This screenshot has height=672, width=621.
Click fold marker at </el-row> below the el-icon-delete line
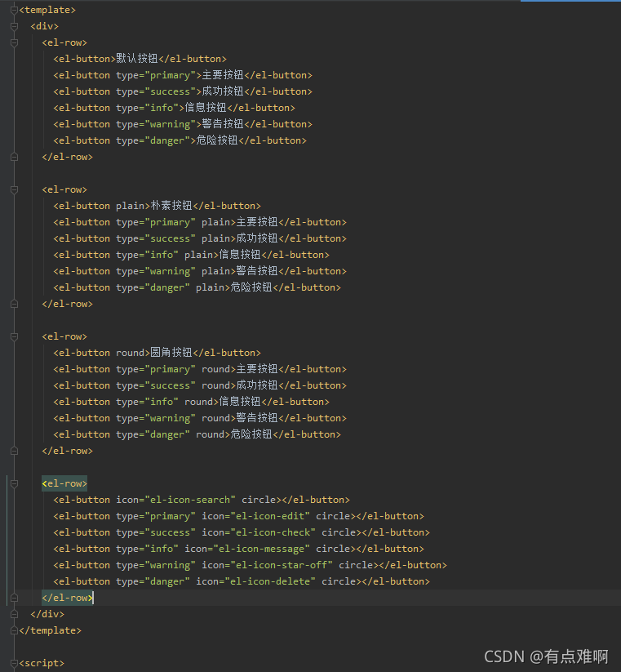pos(14,598)
